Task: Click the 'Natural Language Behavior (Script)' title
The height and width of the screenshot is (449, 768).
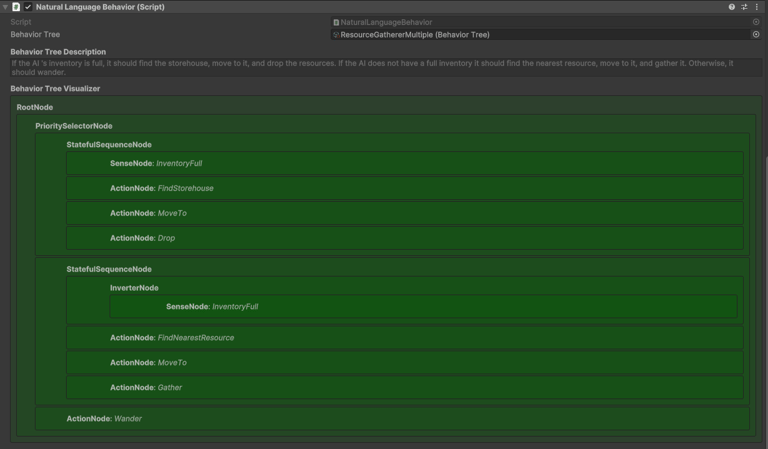Action: coord(100,7)
